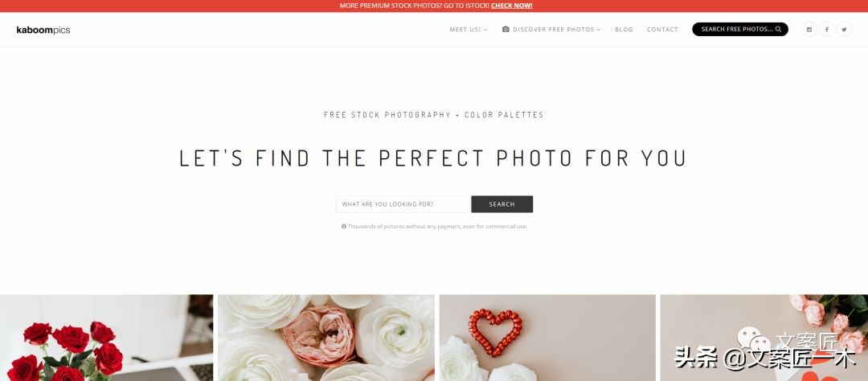Open the BLOG menu item

tap(624, 30)
